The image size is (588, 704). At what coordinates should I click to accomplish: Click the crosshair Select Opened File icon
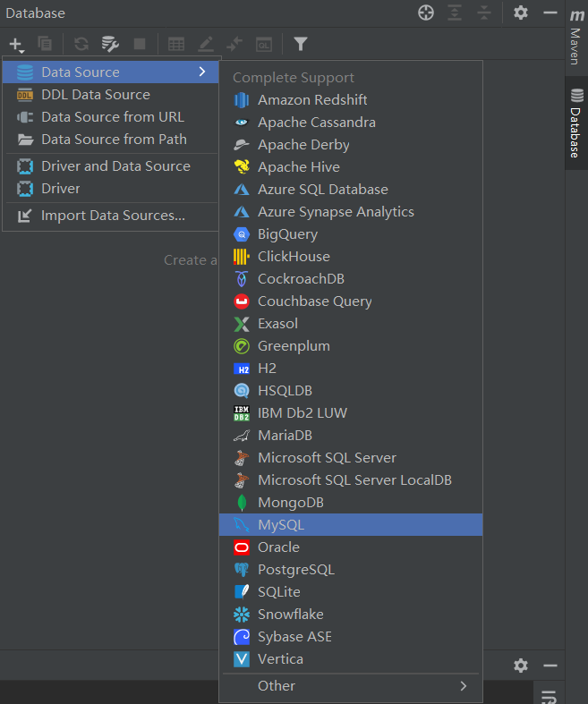click(426, 13)
